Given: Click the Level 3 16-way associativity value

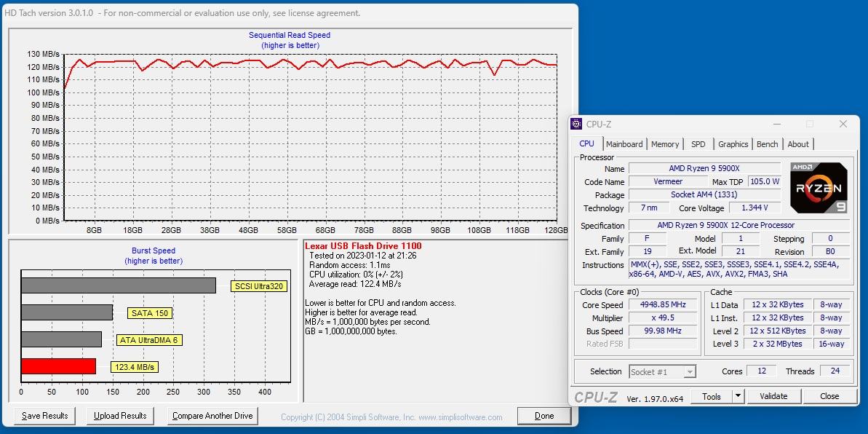Looking at the screenshot, I should [831, 344].
